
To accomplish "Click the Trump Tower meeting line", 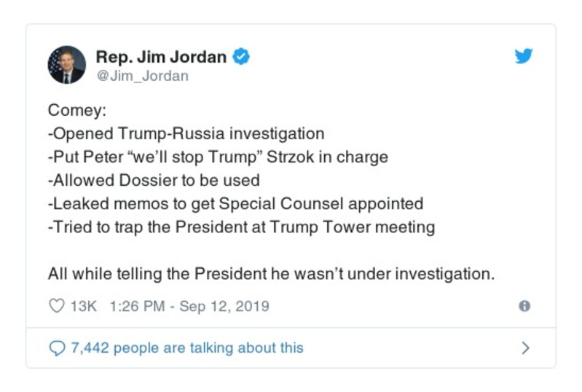I will point(241,227).
